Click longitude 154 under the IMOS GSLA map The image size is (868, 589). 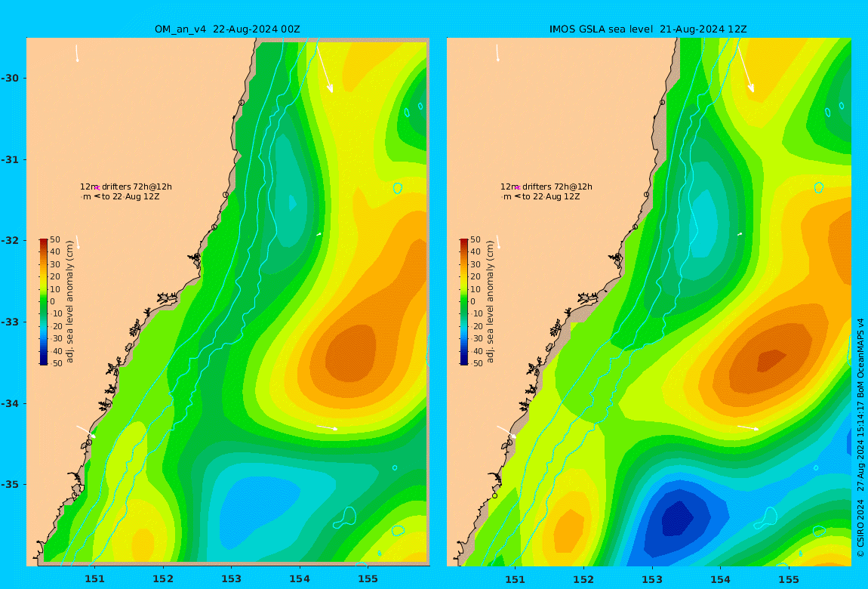tap(720, 579)
